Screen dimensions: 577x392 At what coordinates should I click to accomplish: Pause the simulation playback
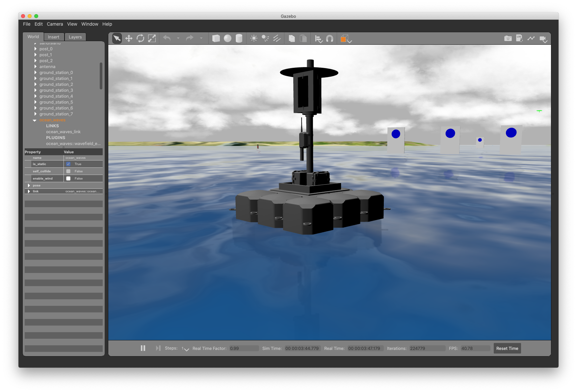pyautogui.click(x=143, y=348)
